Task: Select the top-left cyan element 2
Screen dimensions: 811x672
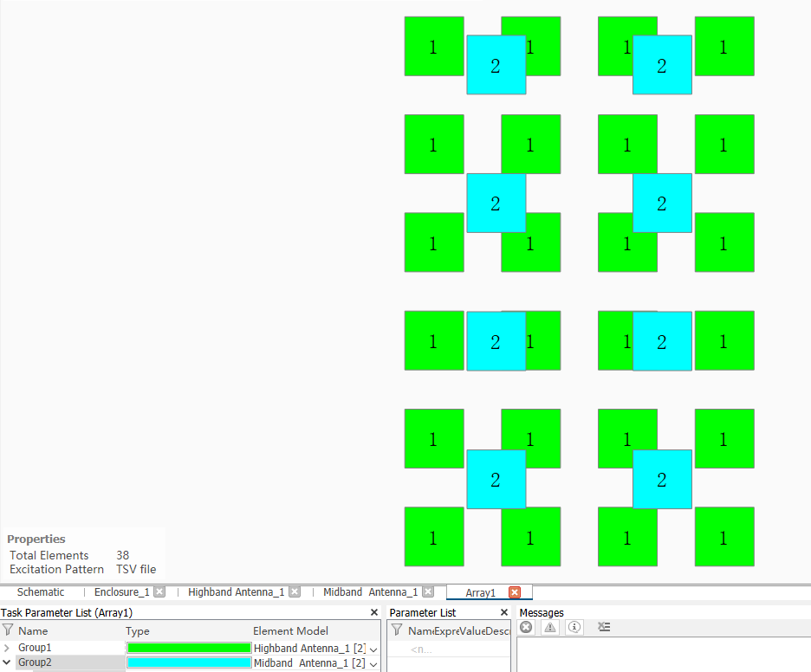Action: coord(496,65)
